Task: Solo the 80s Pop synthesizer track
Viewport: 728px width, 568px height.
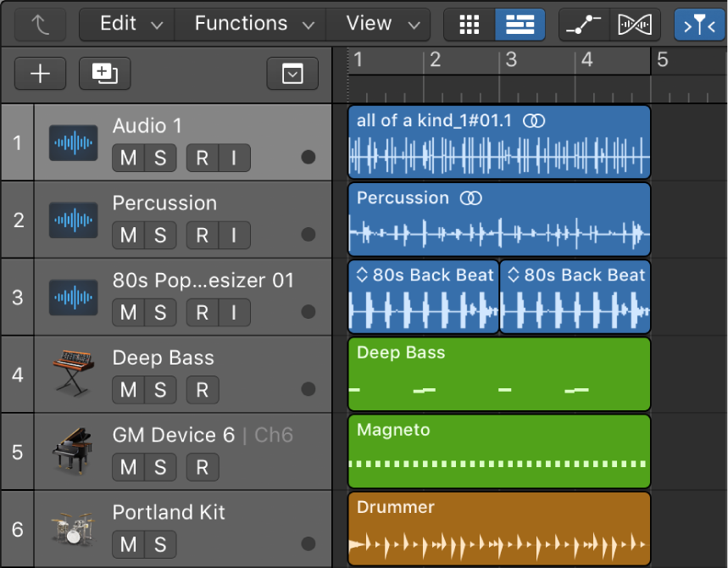Action: coord(160,313)
